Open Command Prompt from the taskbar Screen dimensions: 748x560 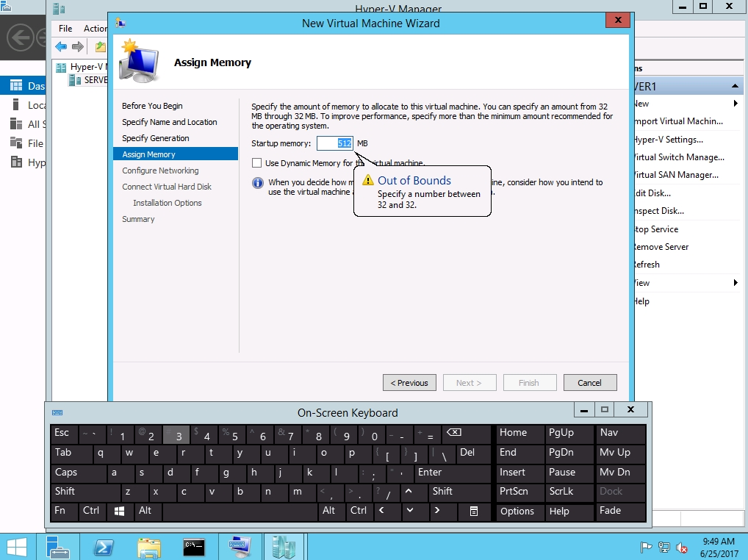[194, 547]
